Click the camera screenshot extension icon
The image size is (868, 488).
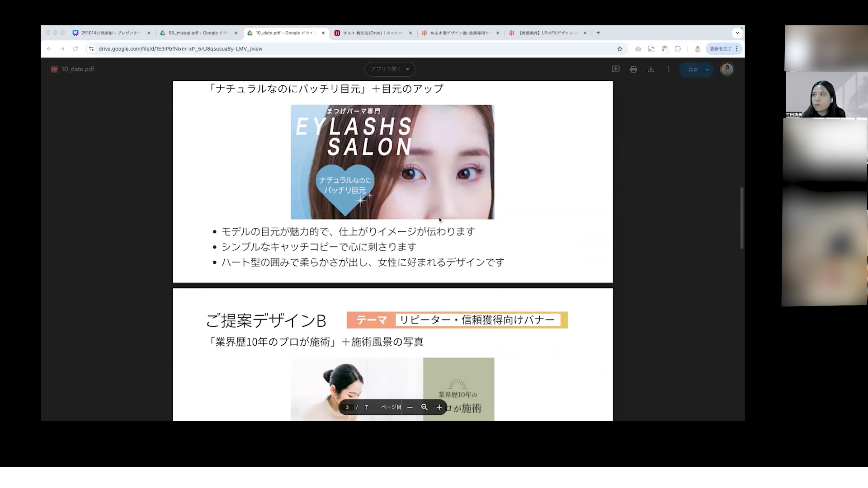click(x=638, y=49)
